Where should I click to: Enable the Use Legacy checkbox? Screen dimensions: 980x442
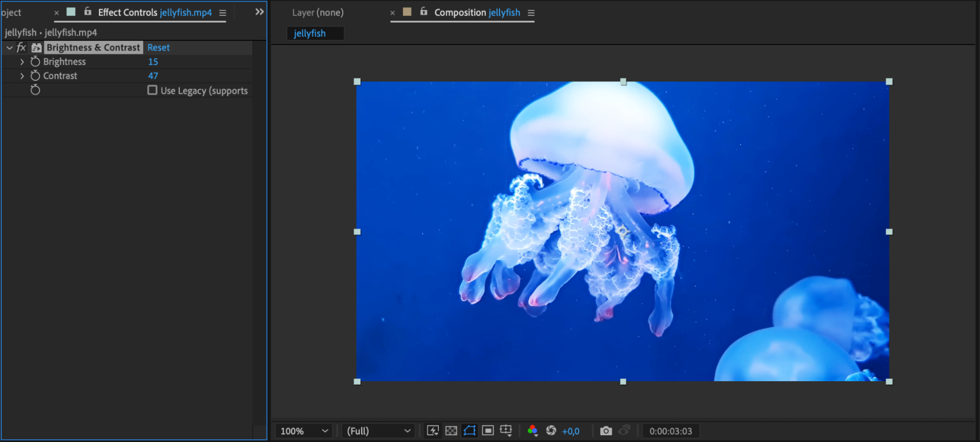coord(152,90)
